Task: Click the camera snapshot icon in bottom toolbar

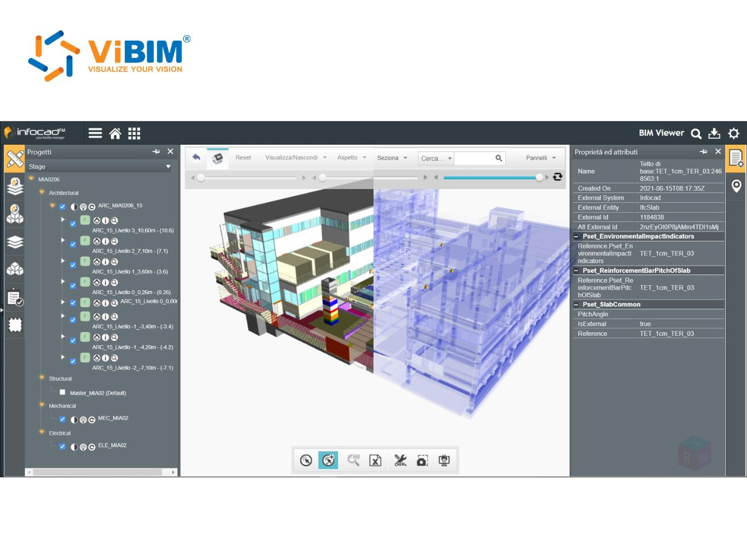Action: [x=422, y=459]
